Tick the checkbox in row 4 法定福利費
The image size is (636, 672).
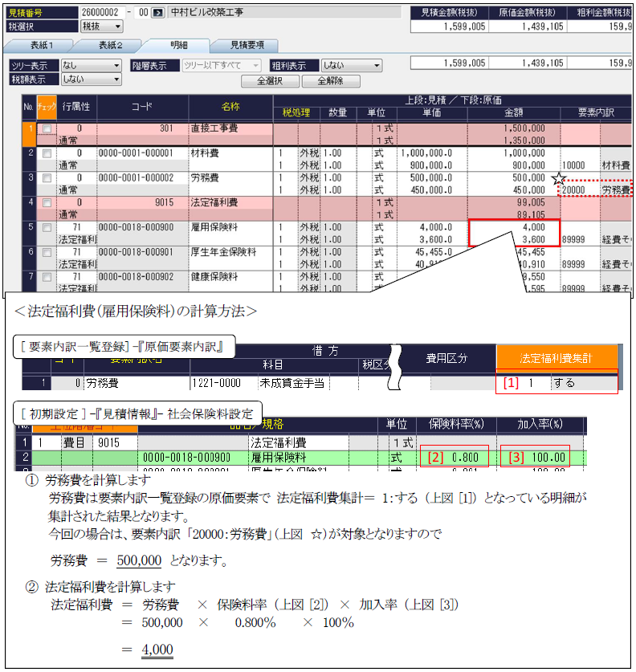(47, 202)
